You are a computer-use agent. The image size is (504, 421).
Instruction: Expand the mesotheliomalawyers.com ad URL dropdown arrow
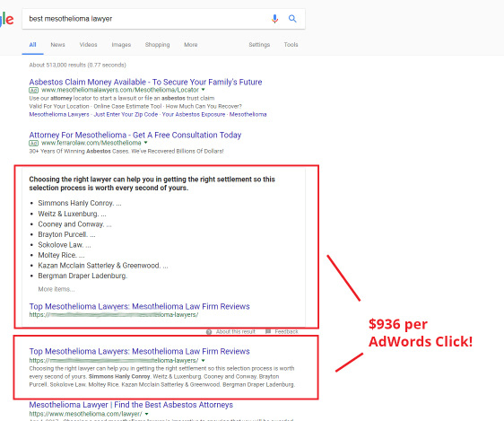(x=204, y=90)
